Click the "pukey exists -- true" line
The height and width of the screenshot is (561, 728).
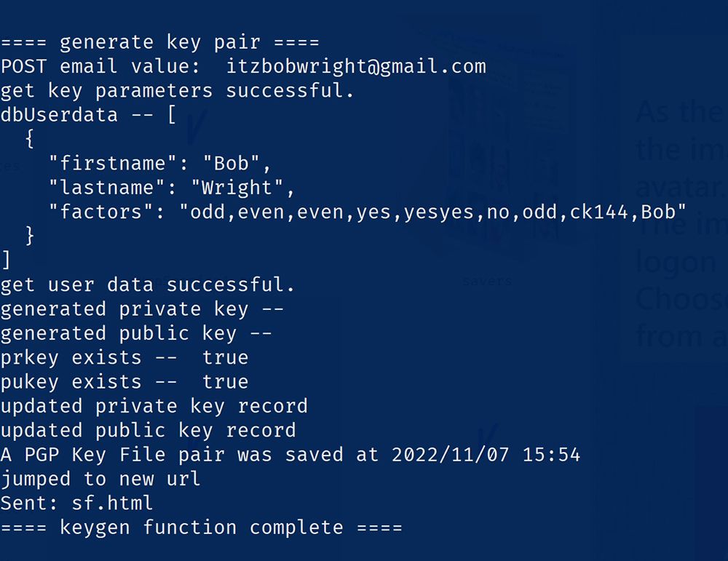[124, 381]
